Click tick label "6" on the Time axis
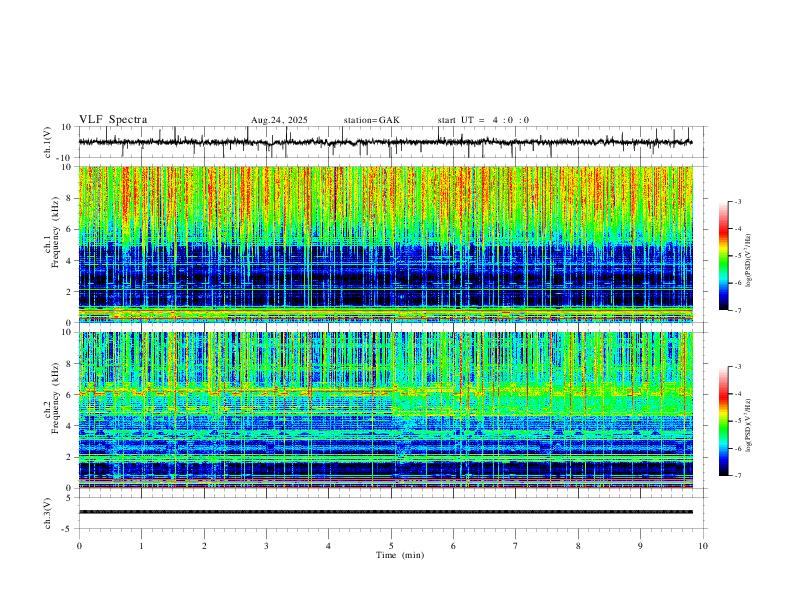The width and height of the screenshot is (792, 612). tap(454, 546)
